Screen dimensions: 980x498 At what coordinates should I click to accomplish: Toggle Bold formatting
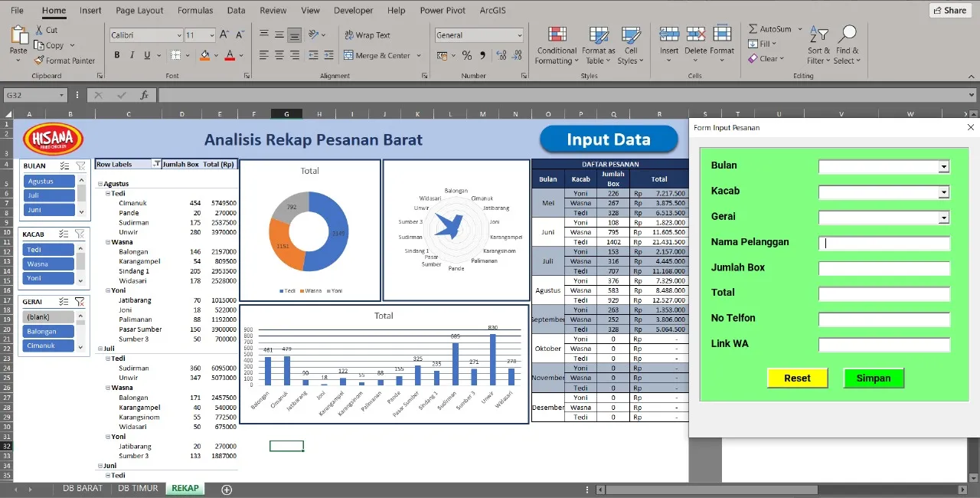click(x=117, y=55)
